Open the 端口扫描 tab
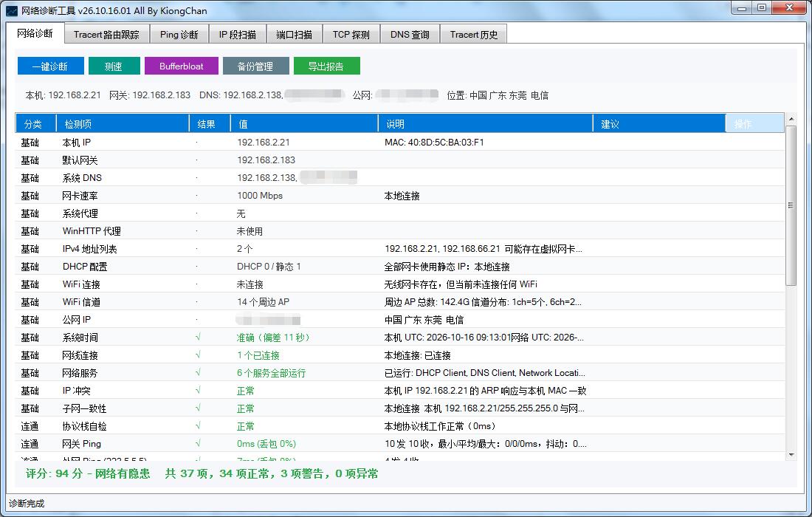 tap(294, 35)
